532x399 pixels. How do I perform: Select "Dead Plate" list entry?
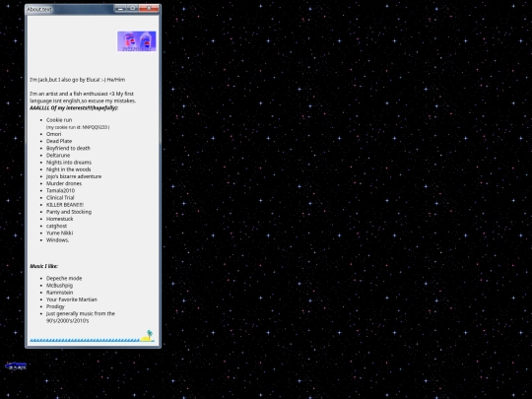point(59,141)
